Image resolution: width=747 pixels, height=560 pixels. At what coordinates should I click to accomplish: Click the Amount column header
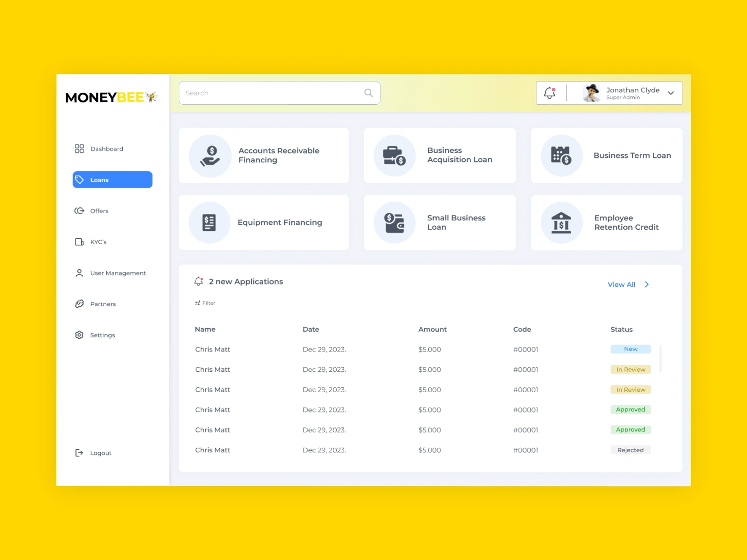tap(433, 329)
